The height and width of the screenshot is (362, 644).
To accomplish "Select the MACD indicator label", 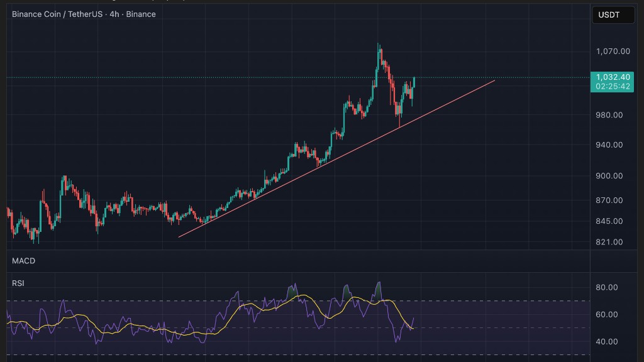I will click(x=23, y=261).
